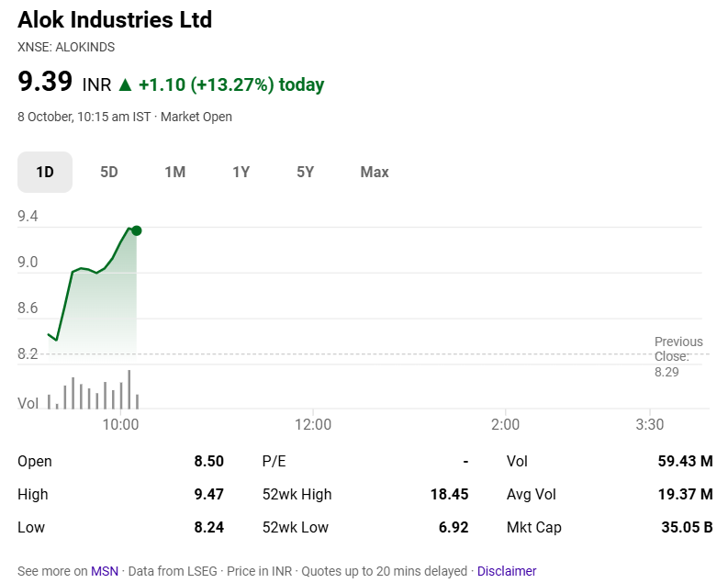Screen dimensions: 728x583
Task: Click the Vol label beside volume bars
Action: (x=28, y=403)
